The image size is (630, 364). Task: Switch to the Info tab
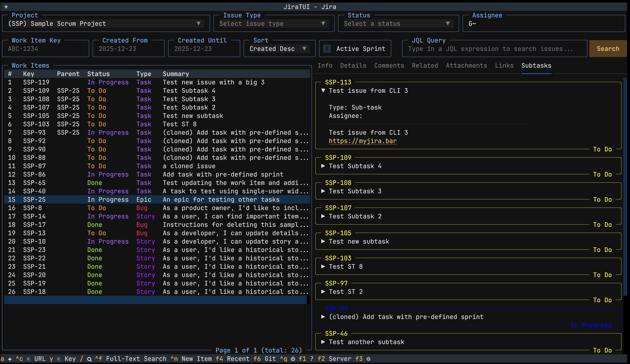[x=325, y=66]
